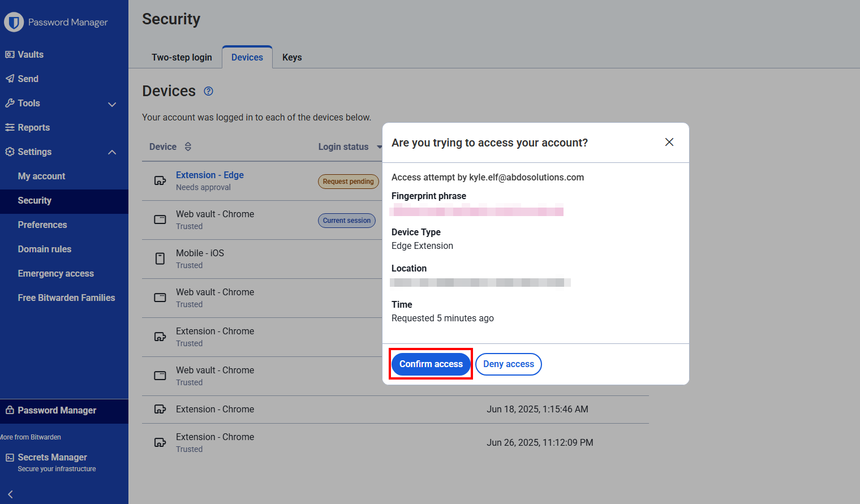Switch to the Two-step login tab
Viewport: 860px width, 504px height.
tap(182, 57)
